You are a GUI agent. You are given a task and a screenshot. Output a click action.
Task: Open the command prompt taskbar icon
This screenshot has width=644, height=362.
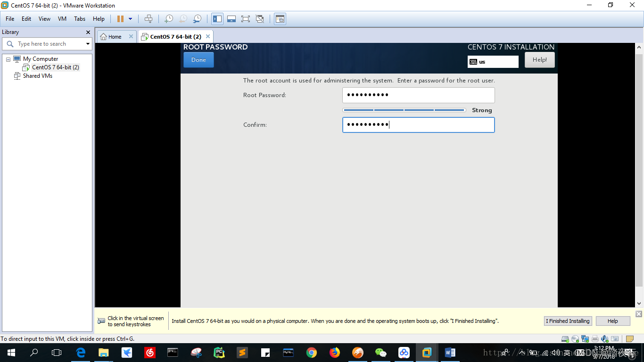(x=173, y=353)
